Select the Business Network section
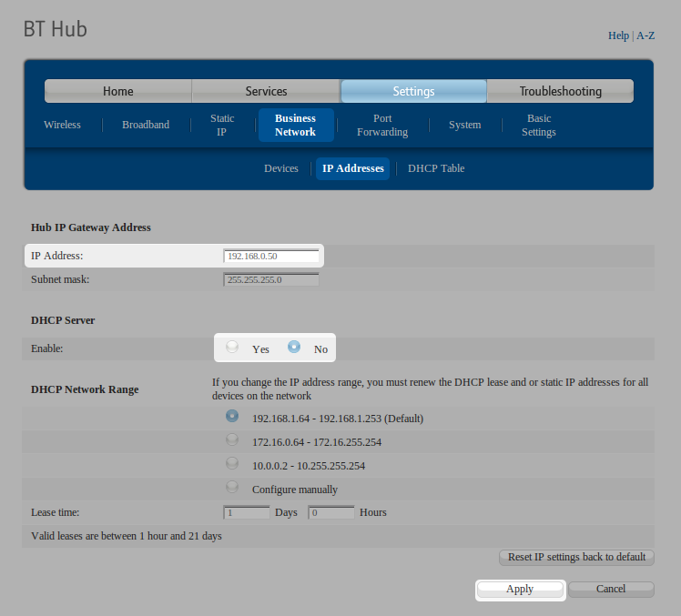Screen dimensions: 681x616 click(x=296, y=125)
